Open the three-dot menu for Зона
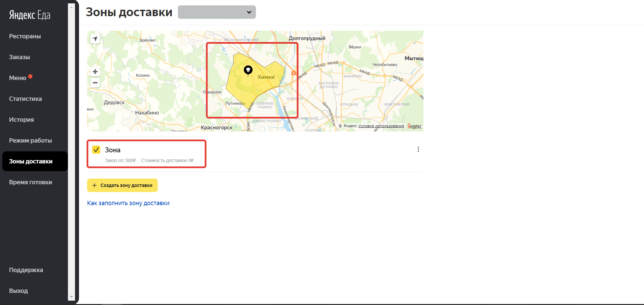Viewport: 644px width, 305px height. tap(418, 149)
